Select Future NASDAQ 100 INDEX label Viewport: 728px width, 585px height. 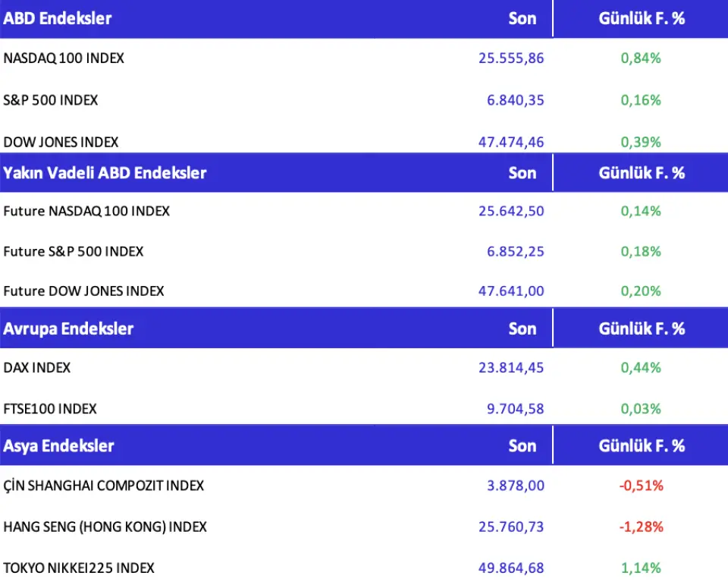click(86, 211)
